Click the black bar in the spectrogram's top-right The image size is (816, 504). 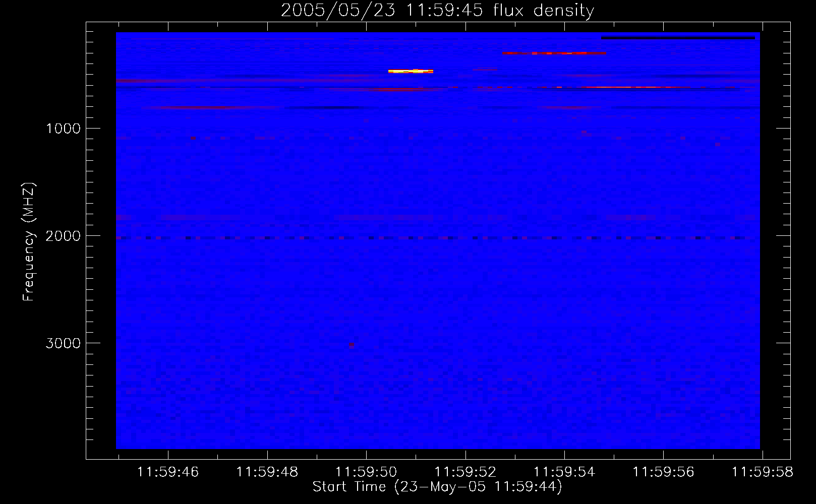(x=678, y=38)
